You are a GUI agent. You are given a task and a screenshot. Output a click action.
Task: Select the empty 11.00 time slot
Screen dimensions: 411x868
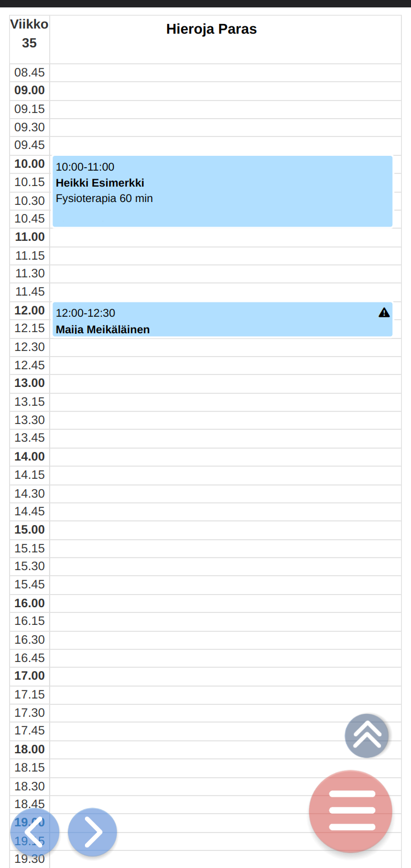pos(225,237)
